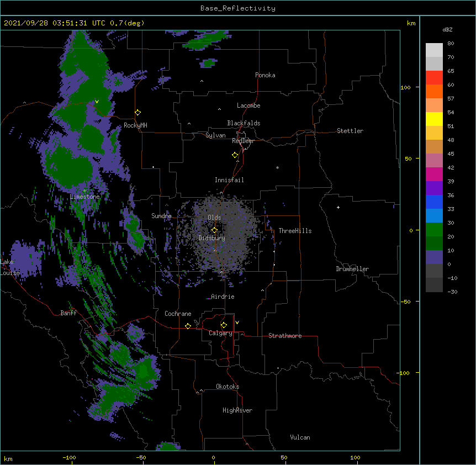The height and width of the screenshot is (465, 476).
Task: Select the Blackfalds city label
Action: [244, 123]
